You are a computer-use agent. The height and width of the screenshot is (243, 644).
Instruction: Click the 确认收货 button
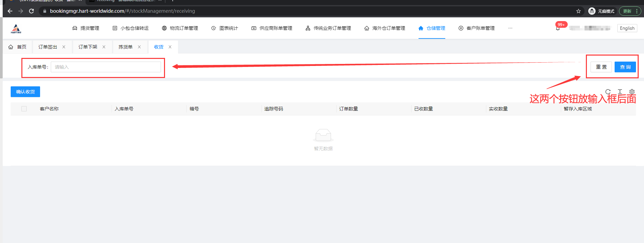[x=25, y=92]
